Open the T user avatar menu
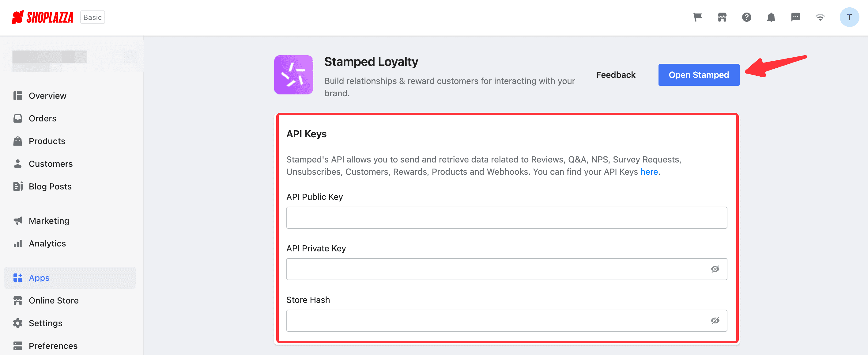Viewport: 868px width, 355px height. [849, 17]
